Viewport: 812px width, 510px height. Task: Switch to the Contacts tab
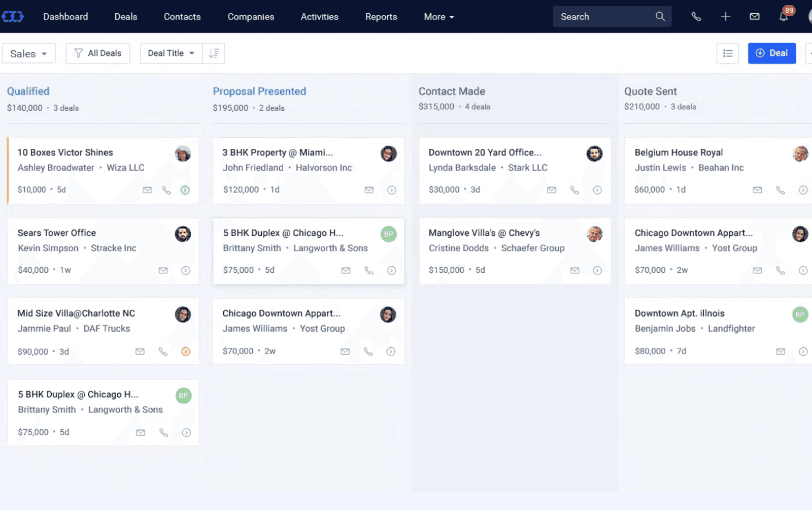182,16
